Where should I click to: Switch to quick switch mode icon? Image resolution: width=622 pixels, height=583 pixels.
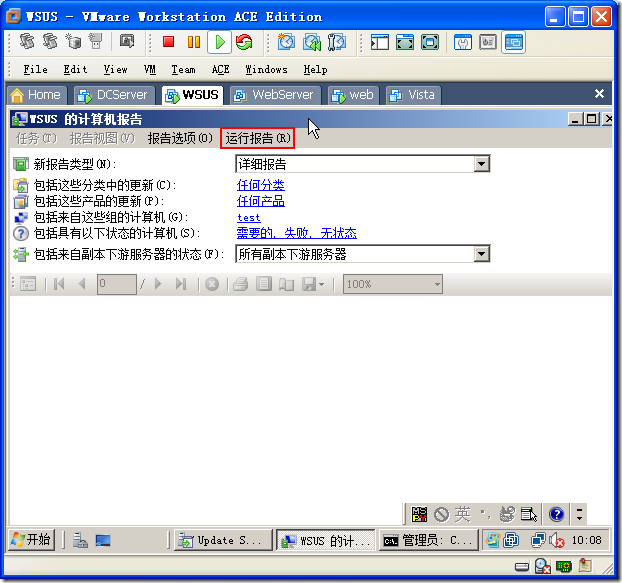405,42
